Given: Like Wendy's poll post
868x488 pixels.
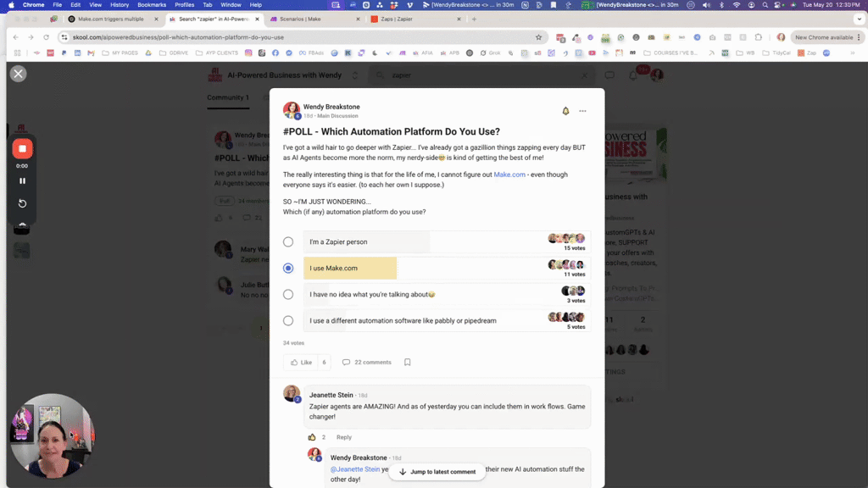Looking at the screenshot, I should pyautogui.click(x=301, y=363).
